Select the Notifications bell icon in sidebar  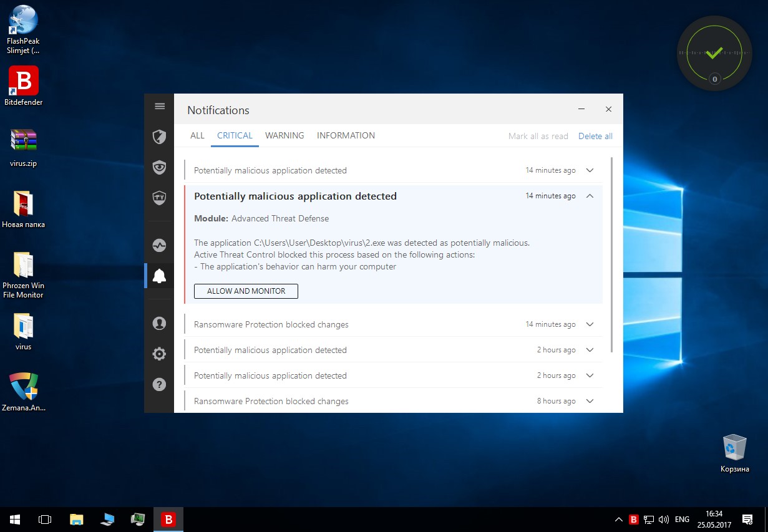point(159,276)
